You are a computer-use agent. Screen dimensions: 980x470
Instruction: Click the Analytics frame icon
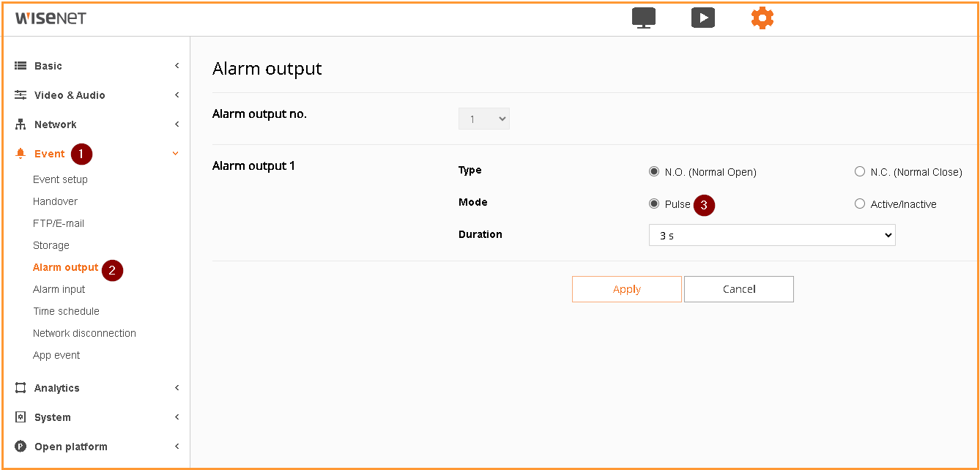pos(21,388)
